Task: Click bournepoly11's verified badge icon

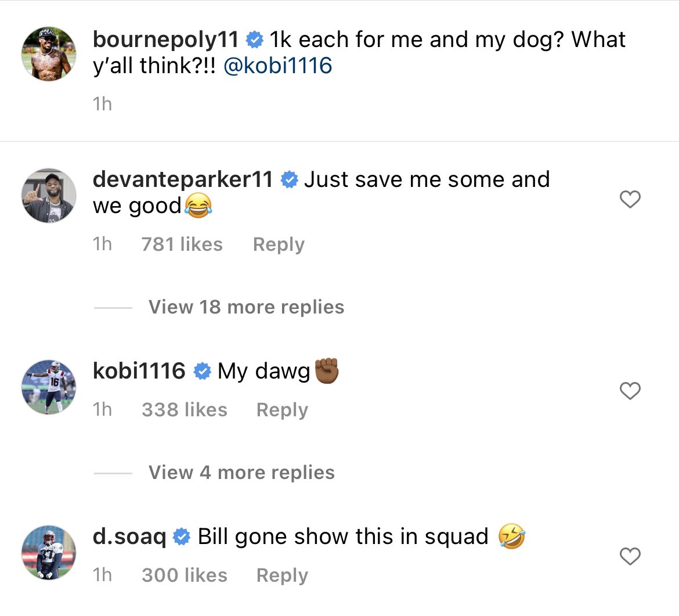Action: [x=254, y=39]
